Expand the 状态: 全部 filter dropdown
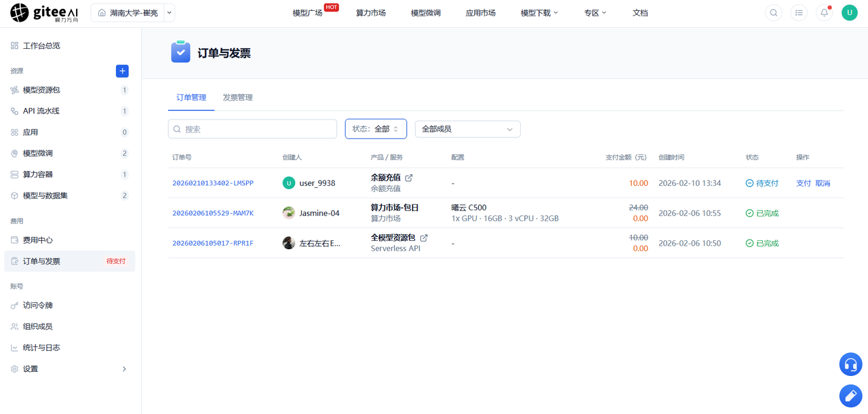This screenshot has height=414, width=868. click(376, 129)
